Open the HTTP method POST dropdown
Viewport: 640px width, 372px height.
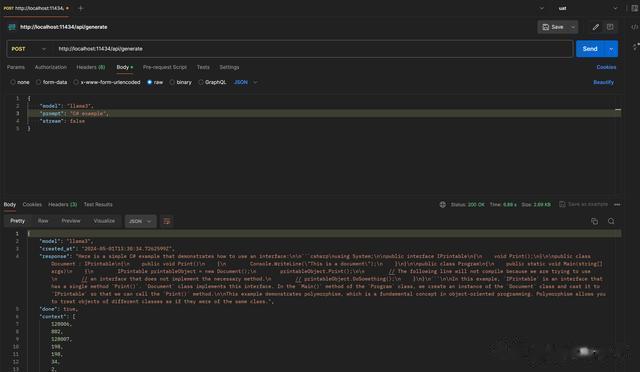point(29,49)
